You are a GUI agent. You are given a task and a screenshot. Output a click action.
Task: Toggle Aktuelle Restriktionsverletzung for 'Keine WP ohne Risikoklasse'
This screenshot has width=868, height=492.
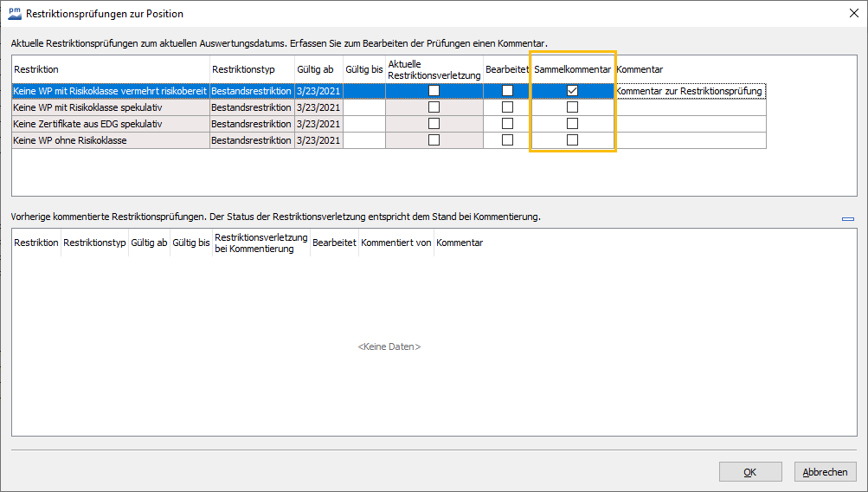click(x=434, y=140)
